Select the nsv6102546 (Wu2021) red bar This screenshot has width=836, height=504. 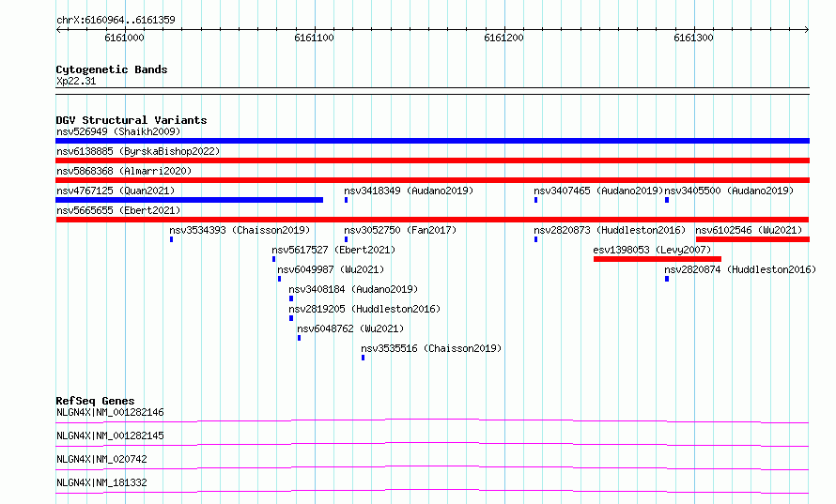(752, 239)
